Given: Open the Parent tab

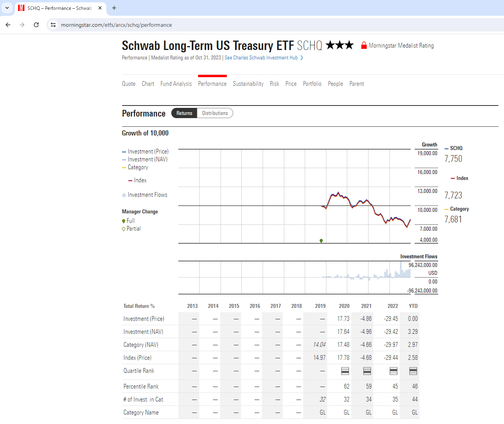Looking at the screenshot, I should tap(357, 84).
